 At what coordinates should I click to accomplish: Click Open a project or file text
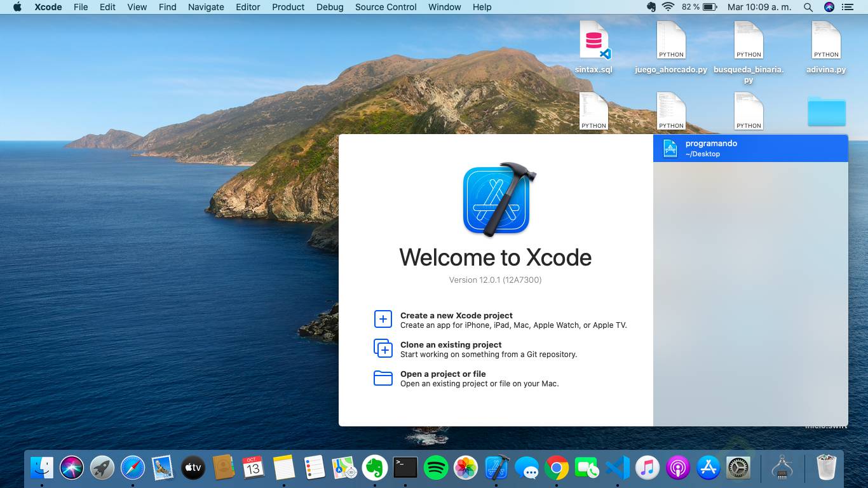443,374
